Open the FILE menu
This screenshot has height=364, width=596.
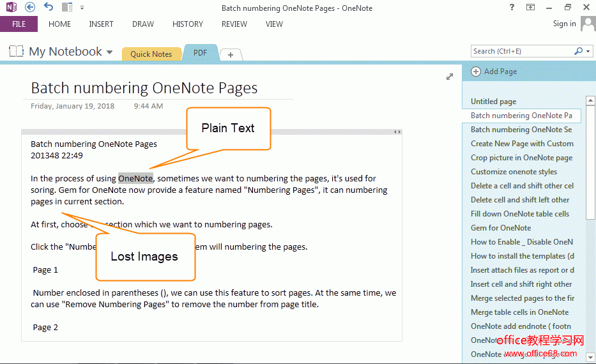point(19,24)
